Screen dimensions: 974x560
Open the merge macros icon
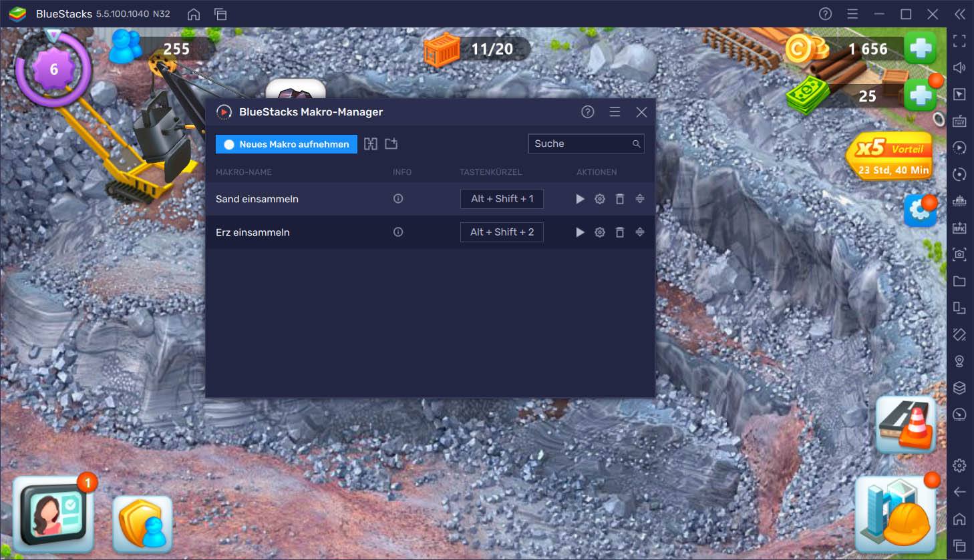coord(371,144)
